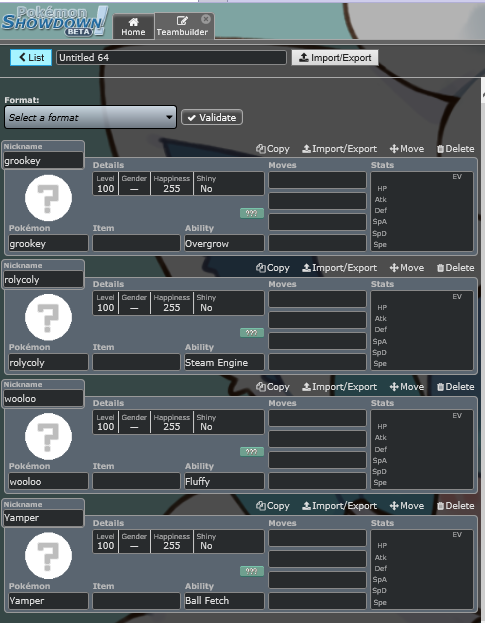The width and height of the screenshot is (486, 623).
Task: Change the Pokémon field showing wooloo
Action: (x=48, y=481)
